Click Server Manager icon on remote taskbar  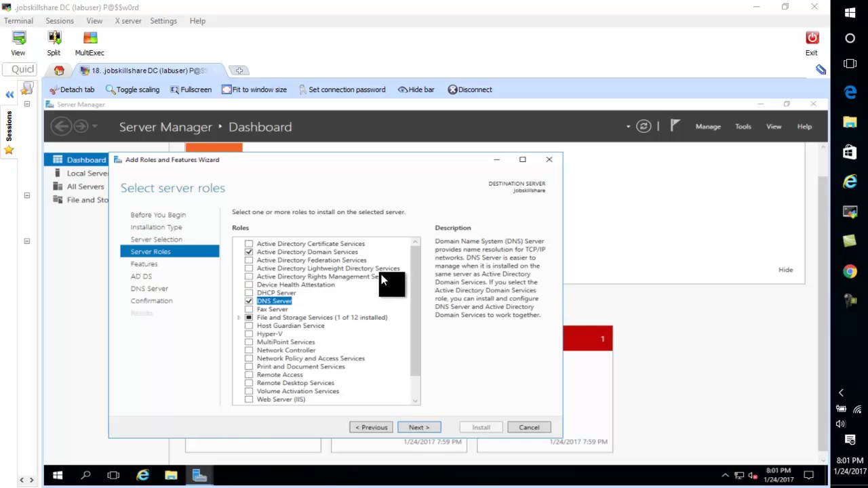[x=199, y=475]
